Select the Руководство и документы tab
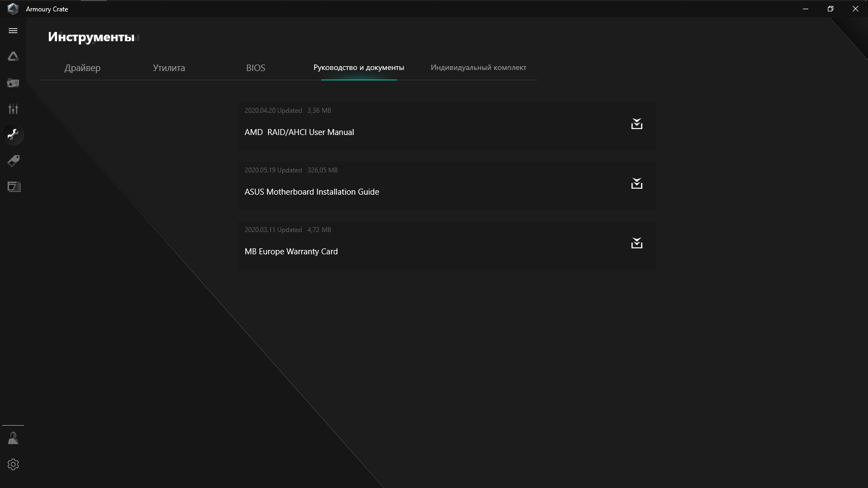 [359, 68]
